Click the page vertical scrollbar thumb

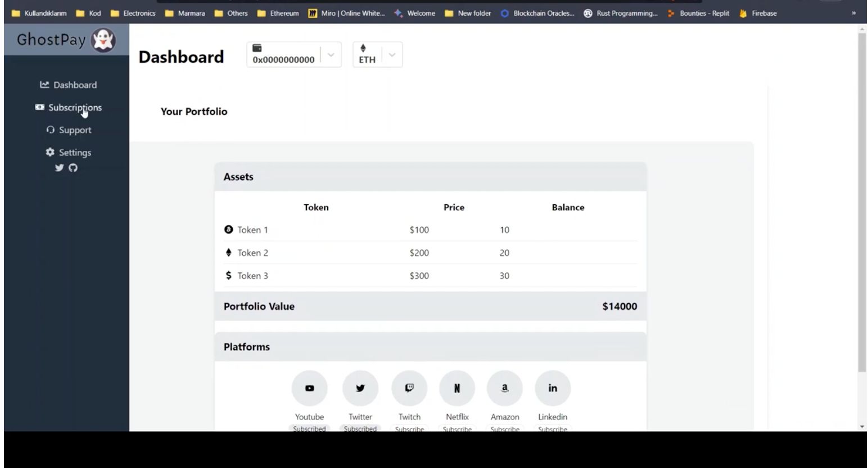click(862, 202)
